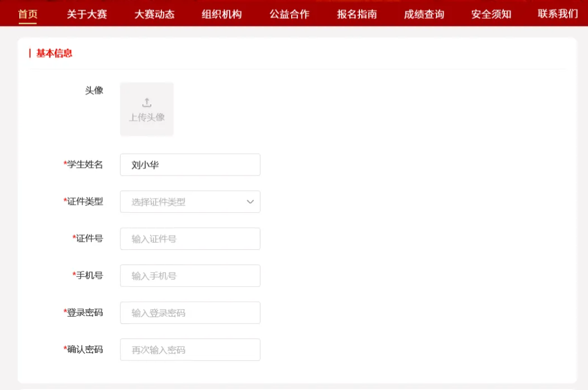Expand the 证件类型 chevron arrow
This screenshot has height=390, width=588.
250,202
